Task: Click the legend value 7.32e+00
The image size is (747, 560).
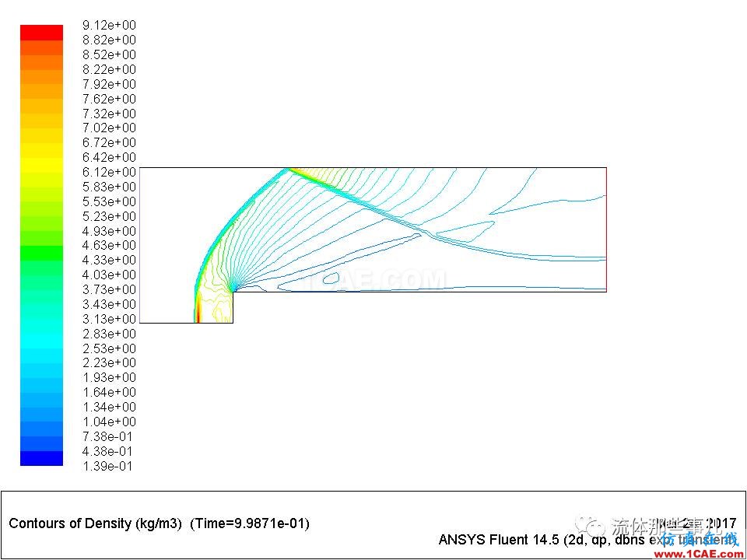Action: (x=109, y=114)
